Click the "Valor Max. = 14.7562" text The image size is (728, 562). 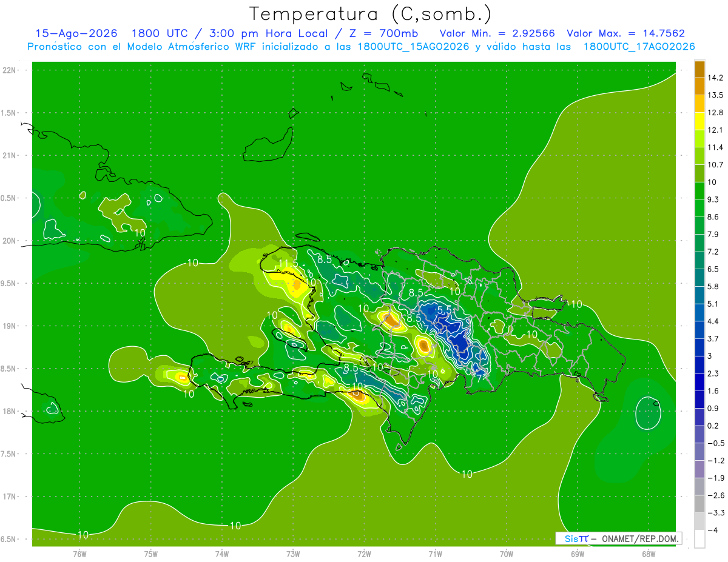pyautogui.click(x=625, y=33)
